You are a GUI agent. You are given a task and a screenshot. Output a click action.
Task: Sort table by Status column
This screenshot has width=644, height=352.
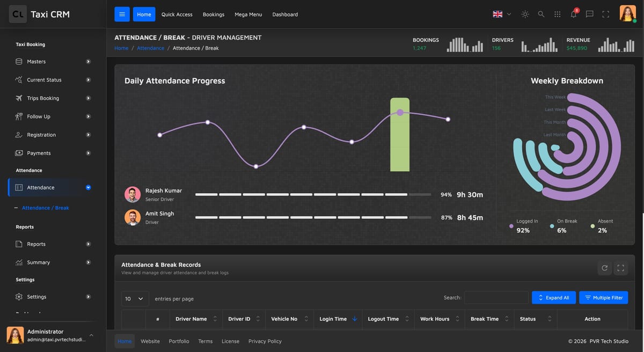536,319
